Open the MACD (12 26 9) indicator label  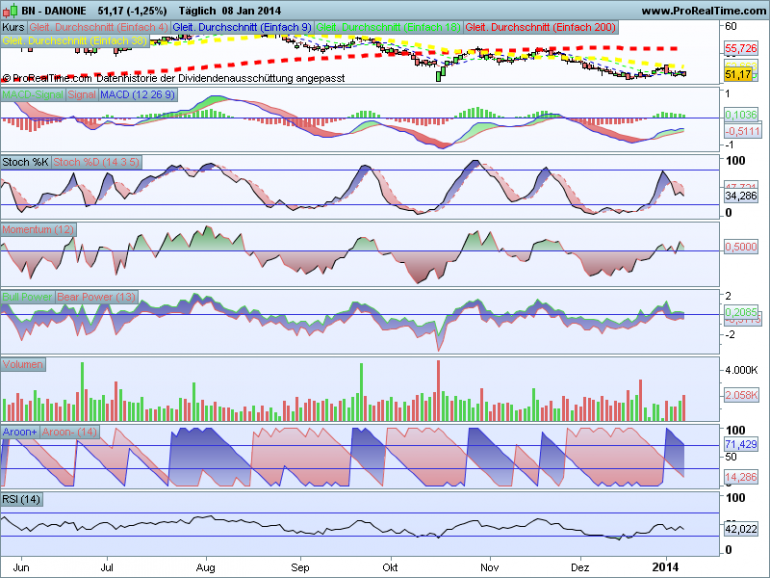[138, 95]
